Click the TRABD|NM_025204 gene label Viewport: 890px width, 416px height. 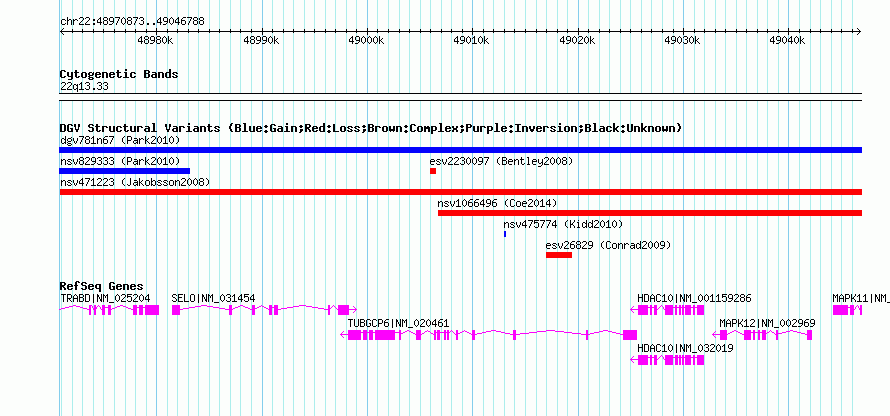(x=105, y=298)
